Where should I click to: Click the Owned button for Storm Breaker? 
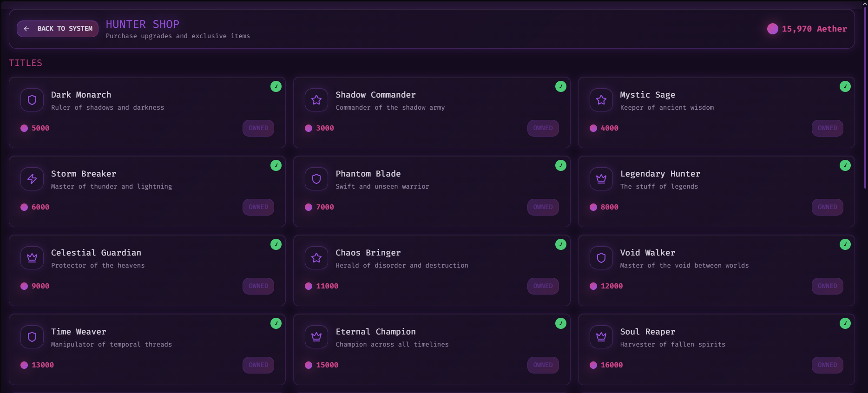tap(258, 207)
